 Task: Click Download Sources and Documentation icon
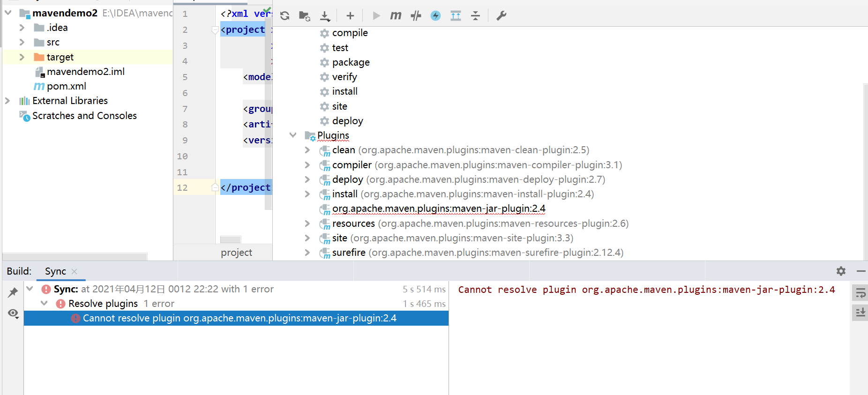point(325,16)
